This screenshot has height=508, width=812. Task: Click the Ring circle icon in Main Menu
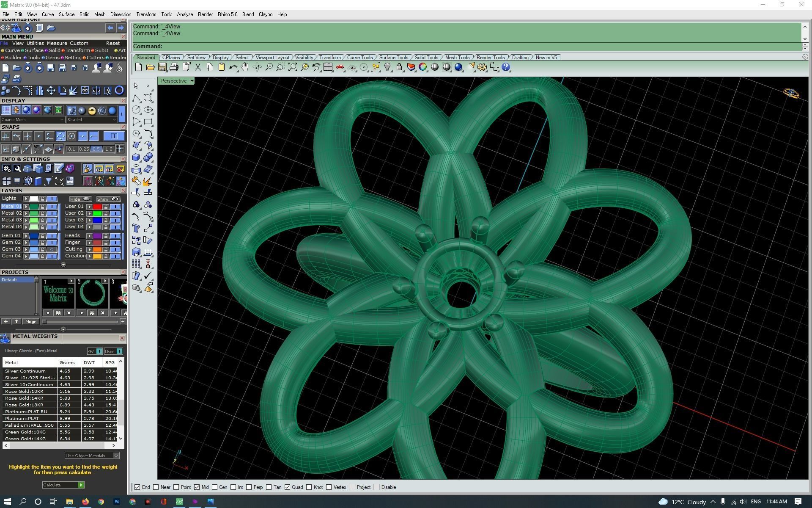[119, 90]
